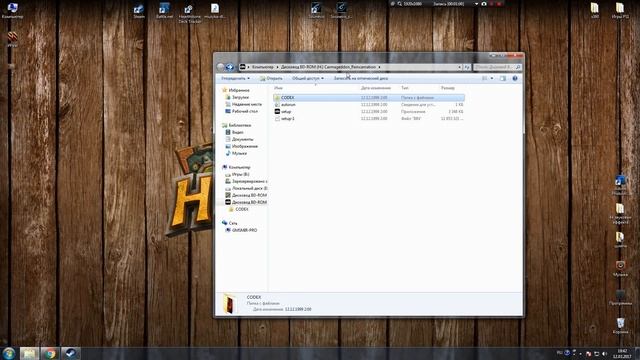
Task: Sort by the Имя column header
Action: [278, 88]
